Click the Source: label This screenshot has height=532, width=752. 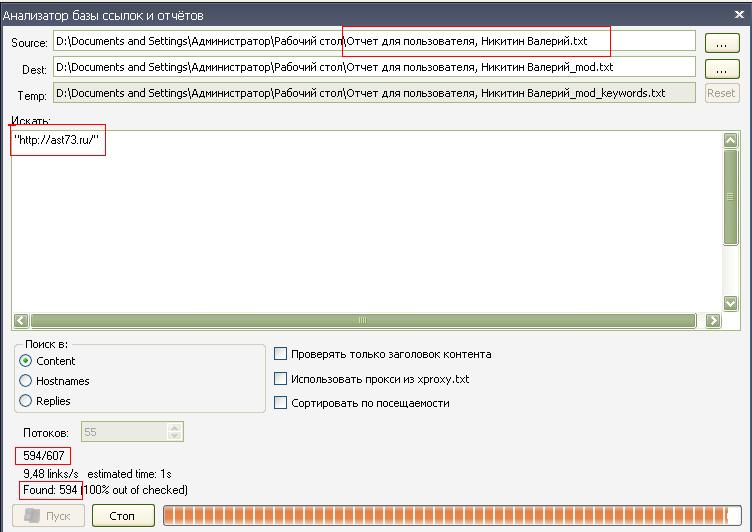point(29,43)
